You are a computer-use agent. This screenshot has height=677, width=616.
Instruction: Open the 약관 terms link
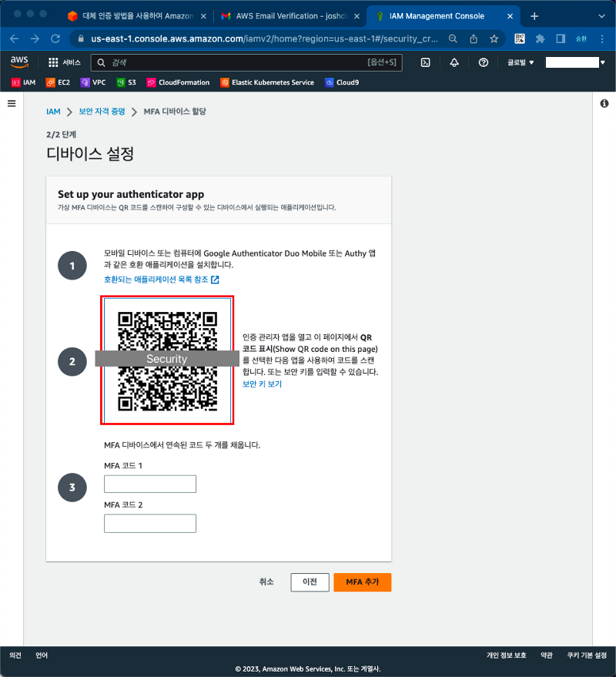pyautogui.click(x=547, y=655)
